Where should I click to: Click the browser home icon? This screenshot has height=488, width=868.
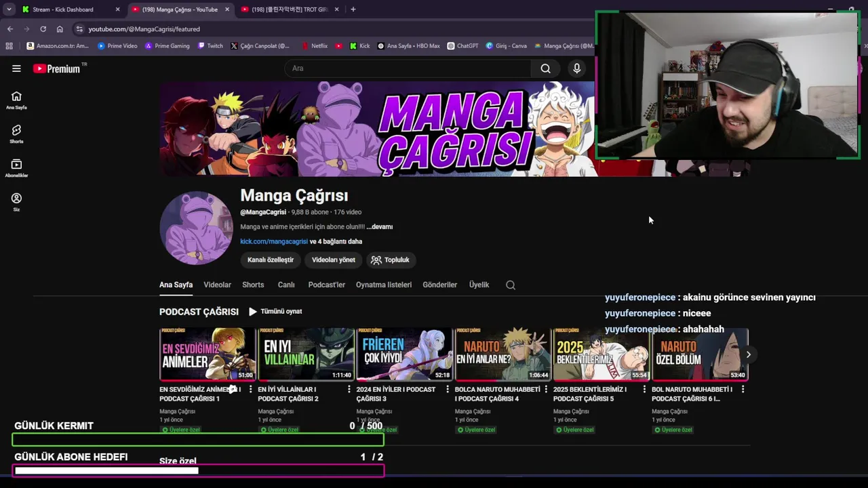click(x=60, y=29)
